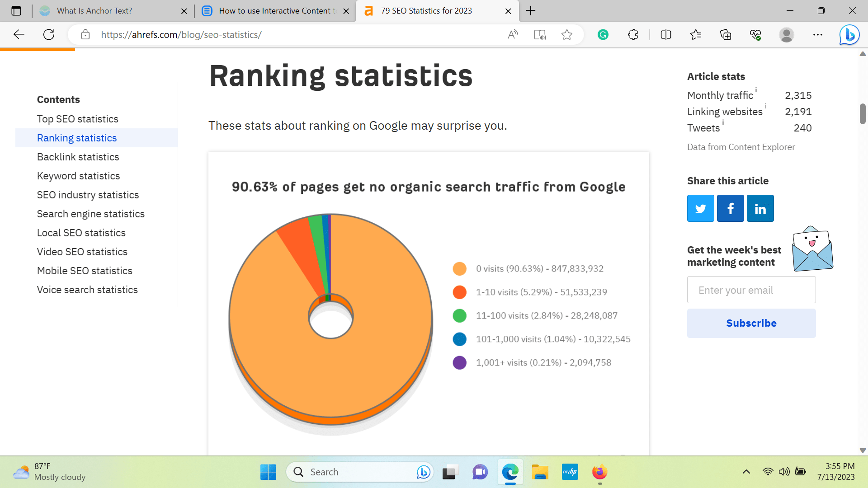The image size is (868, 488).
Task: Open Bing Chat in the browser sidebar
Action: click(849, 34)
